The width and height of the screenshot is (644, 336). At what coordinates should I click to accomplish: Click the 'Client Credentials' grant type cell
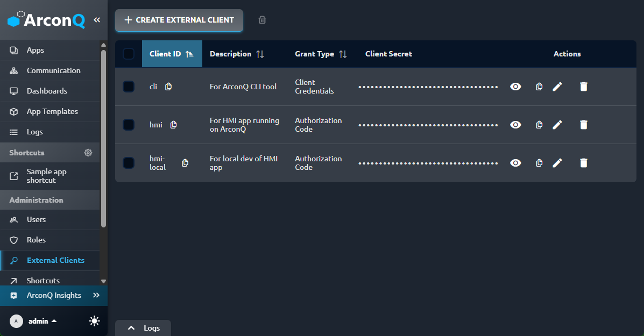click(x=314, y=87)
